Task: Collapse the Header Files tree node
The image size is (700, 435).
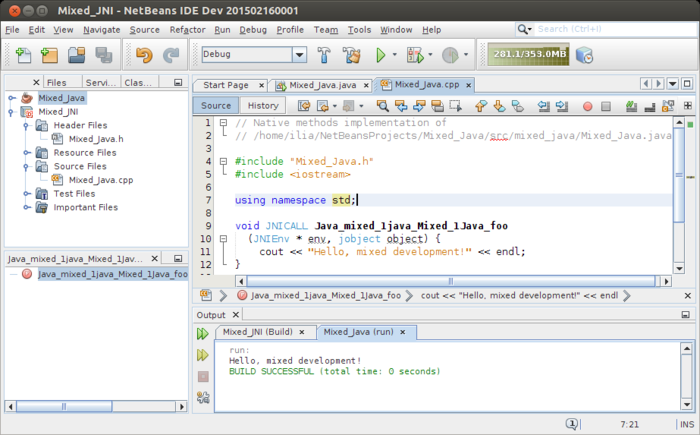Action: coord(27,126)
